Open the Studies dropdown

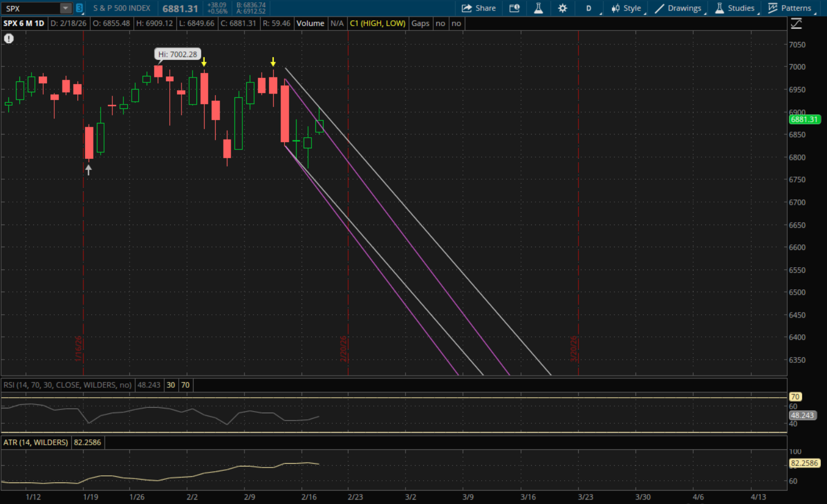tap(735, 8)
